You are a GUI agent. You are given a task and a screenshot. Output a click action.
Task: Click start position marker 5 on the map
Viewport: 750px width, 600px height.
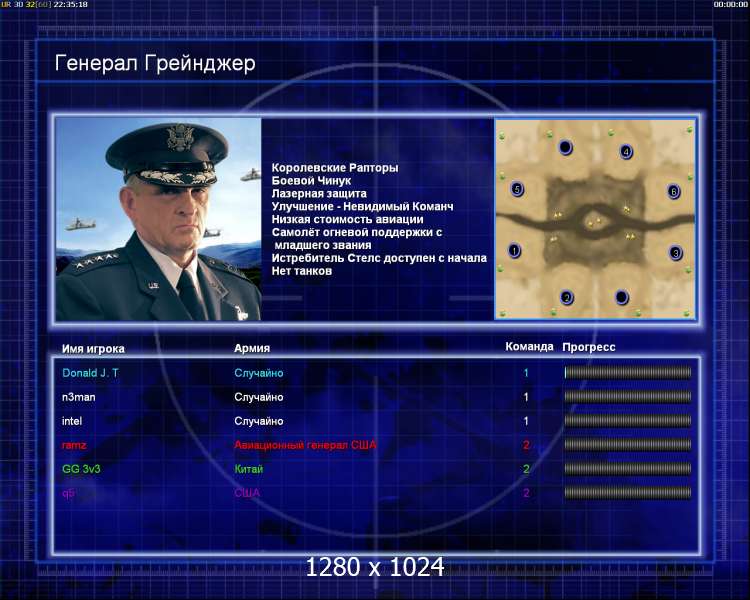click(x=517, y=189)
